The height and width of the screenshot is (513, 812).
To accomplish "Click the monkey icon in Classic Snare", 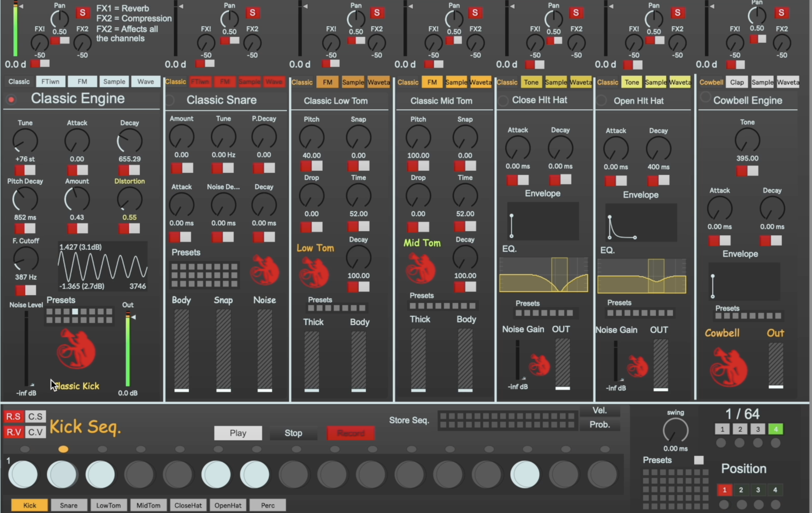I will [x=264, y=270].
